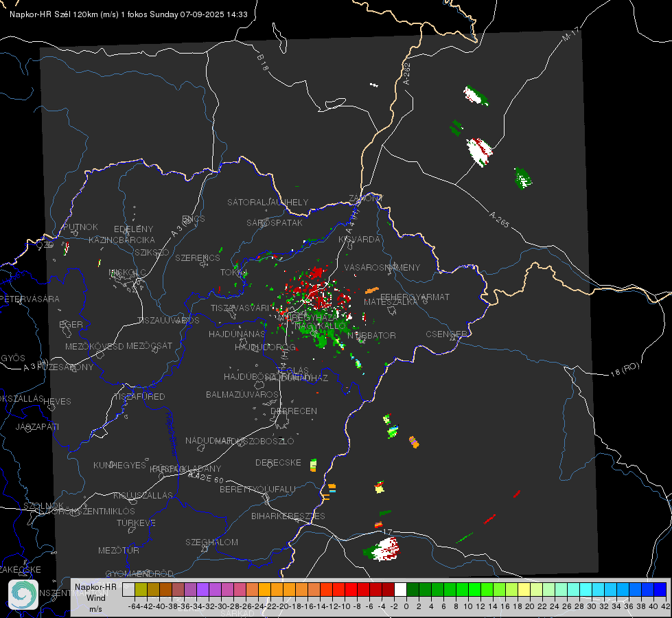Select the KISVÁRDA label
Image resolution: width=672 pixels, height=618 pixels.
point(359,240)
